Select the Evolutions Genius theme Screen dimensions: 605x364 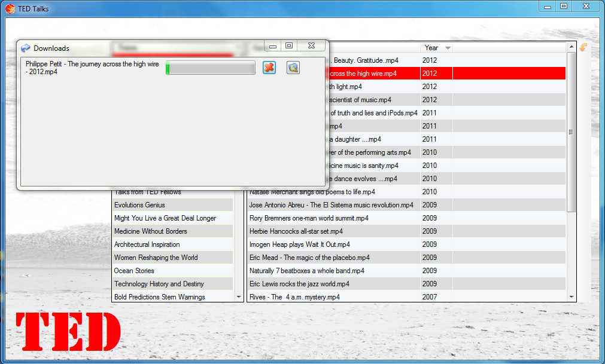[x=172, y=205]
